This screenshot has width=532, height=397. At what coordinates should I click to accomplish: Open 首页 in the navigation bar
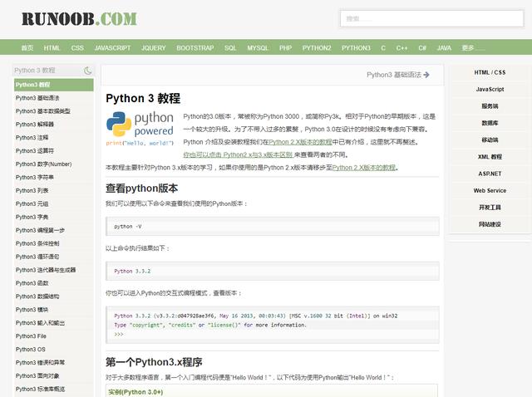coord(27,48)
